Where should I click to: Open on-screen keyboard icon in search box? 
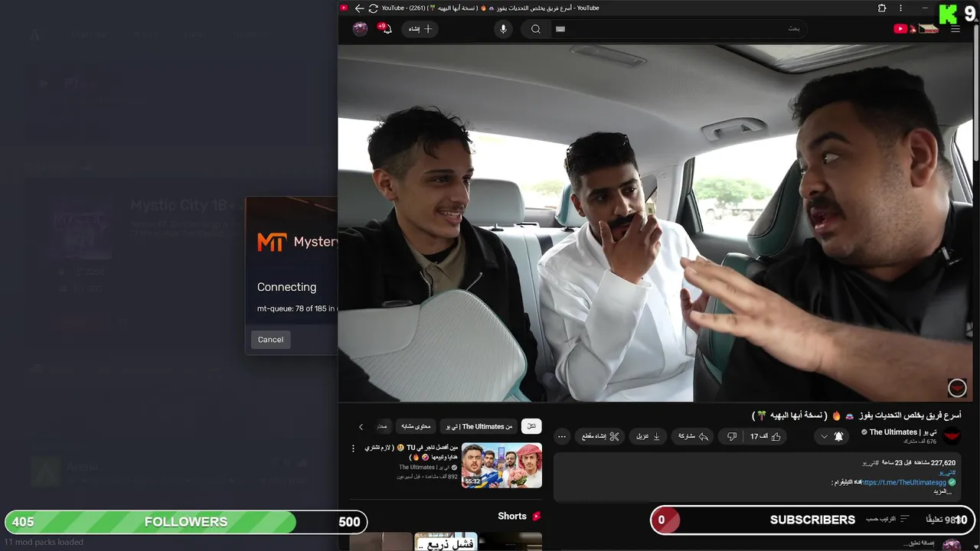[x=560, y=29]
